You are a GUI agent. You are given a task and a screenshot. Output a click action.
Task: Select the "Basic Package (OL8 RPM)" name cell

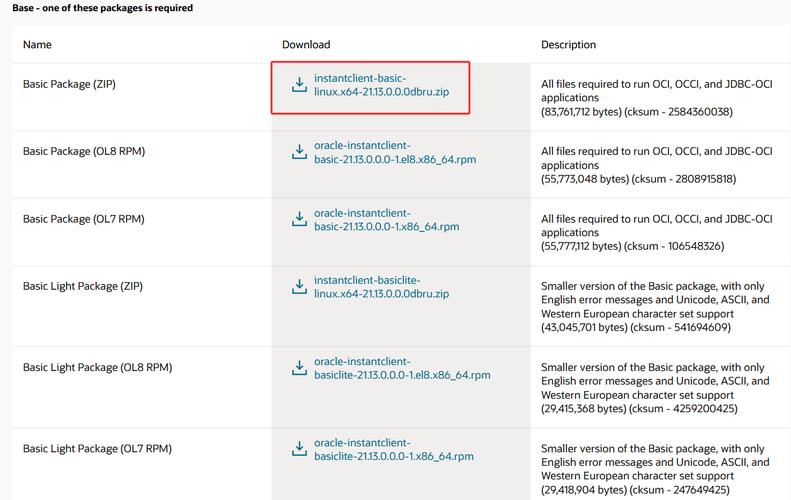[x=84, y=151]
